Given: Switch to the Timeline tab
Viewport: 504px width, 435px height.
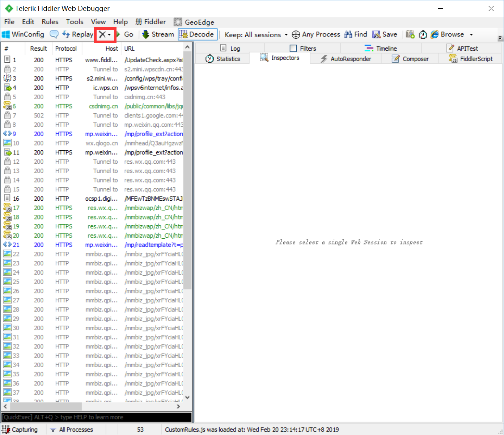Looking at the screenshot, I should point(381,48).
